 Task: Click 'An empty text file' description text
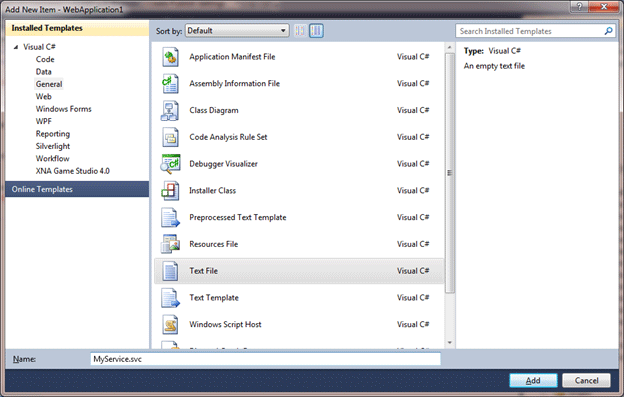(x=494, y=66)
